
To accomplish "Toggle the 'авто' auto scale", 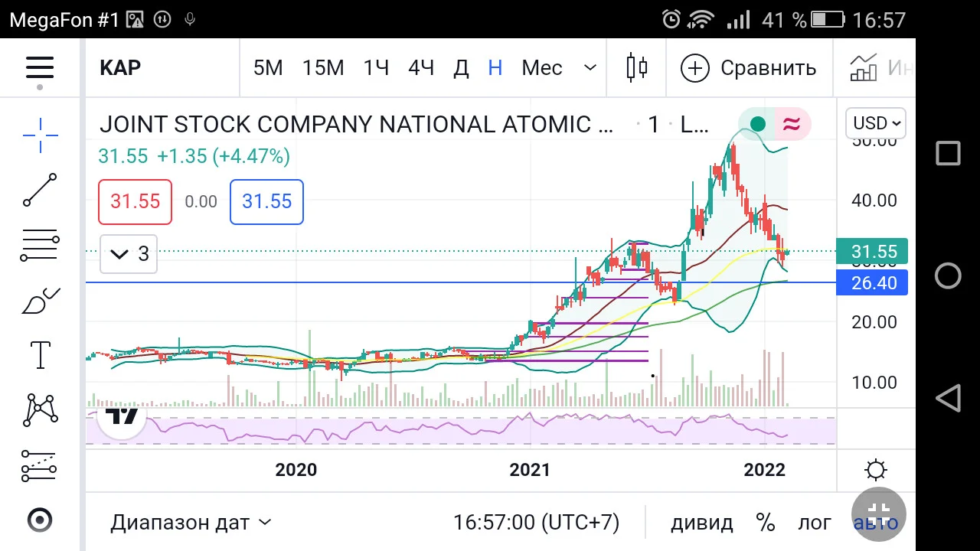I will point(876,523).
